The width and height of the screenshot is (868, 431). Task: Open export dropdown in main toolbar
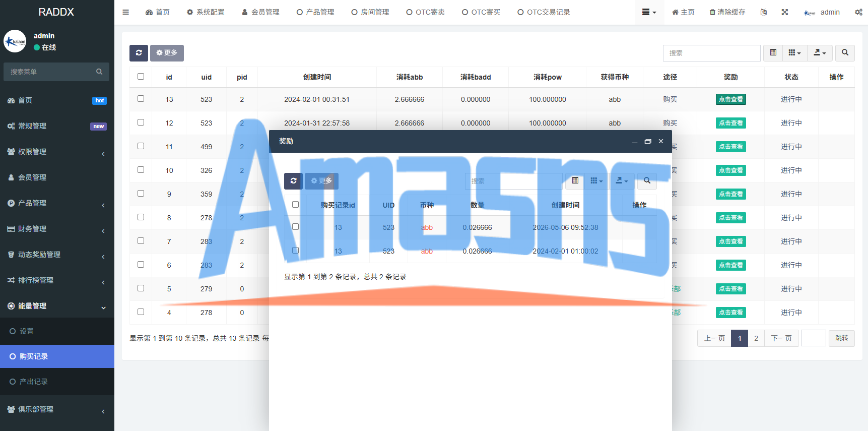point(820,53)
